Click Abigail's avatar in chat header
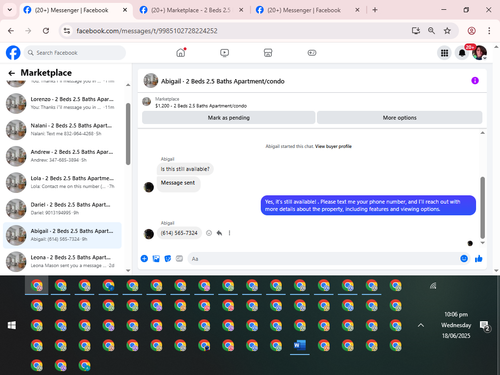The height and width of the screenshot is (375, 500). pos(151,81)
